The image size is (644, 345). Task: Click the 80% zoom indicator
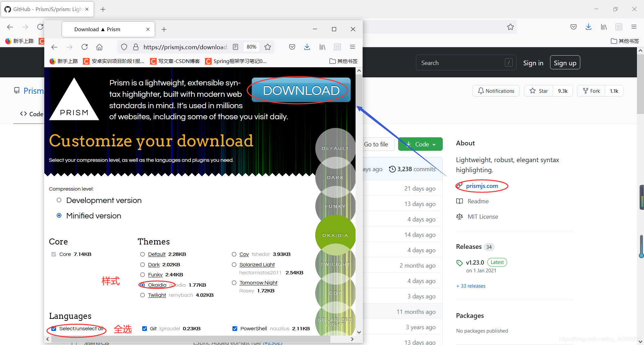252,47
